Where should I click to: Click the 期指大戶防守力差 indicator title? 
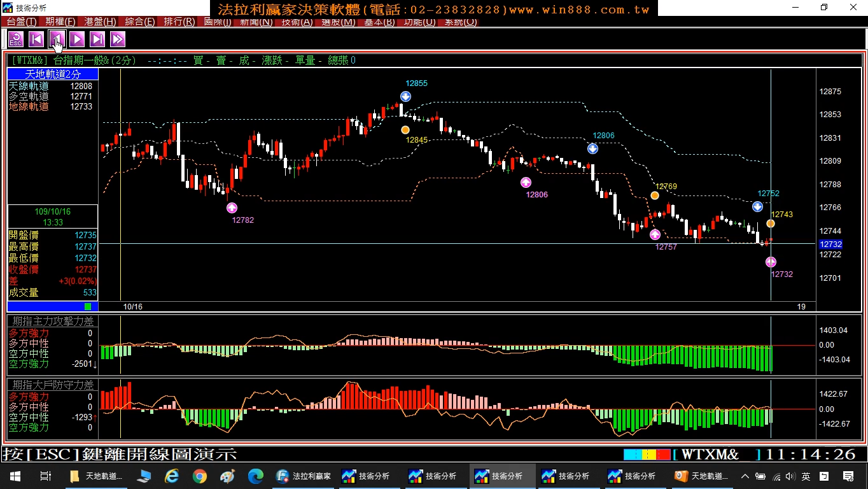53,385
